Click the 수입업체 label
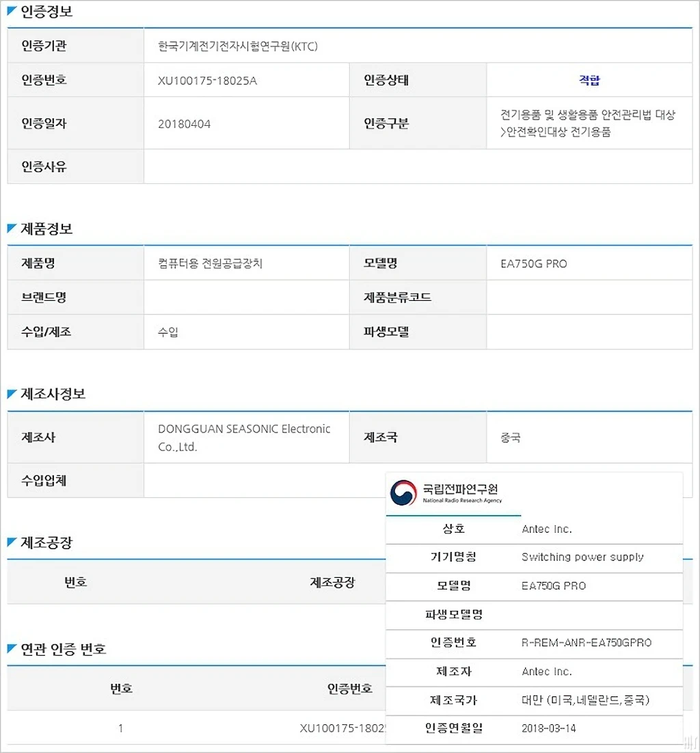 point(44,481)
